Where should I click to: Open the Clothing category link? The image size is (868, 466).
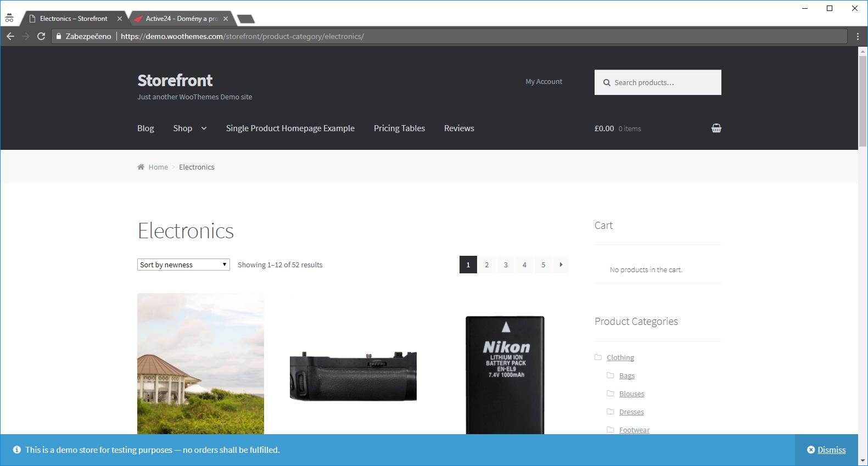pos(620,358)
